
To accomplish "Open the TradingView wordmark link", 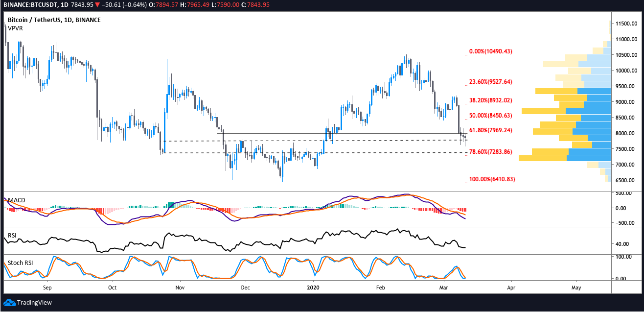I will pyautogui.click(x=34, y=303).
